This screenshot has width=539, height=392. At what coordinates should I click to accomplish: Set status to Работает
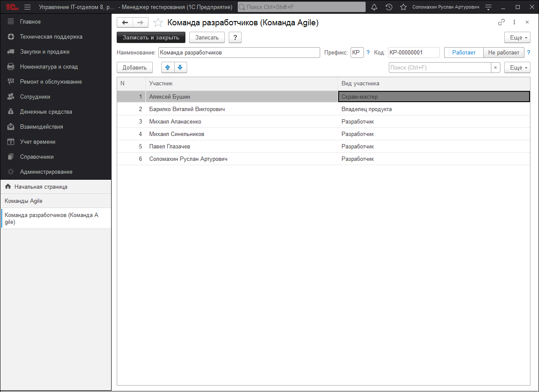point(463,52)
